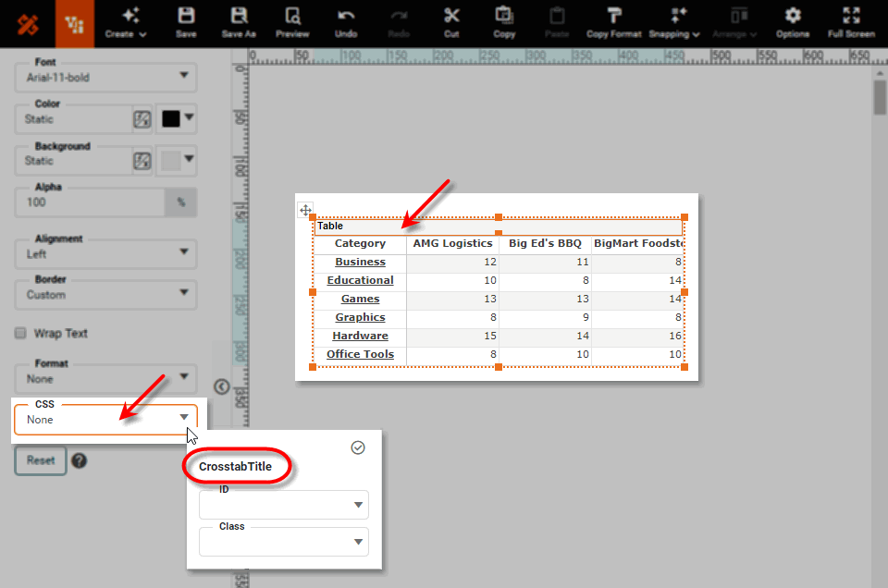This screenshot has width=888, height=588.
Task: Open the Preview mode
Action: point(291,18)
